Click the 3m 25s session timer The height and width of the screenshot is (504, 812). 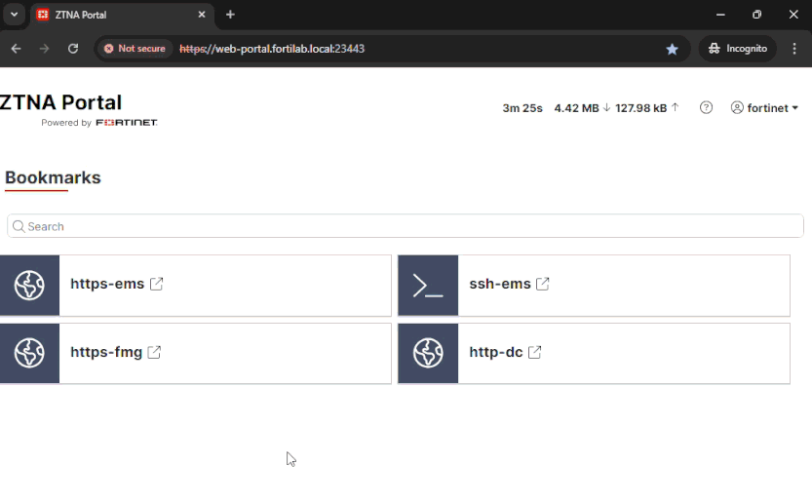coord(522,108)
